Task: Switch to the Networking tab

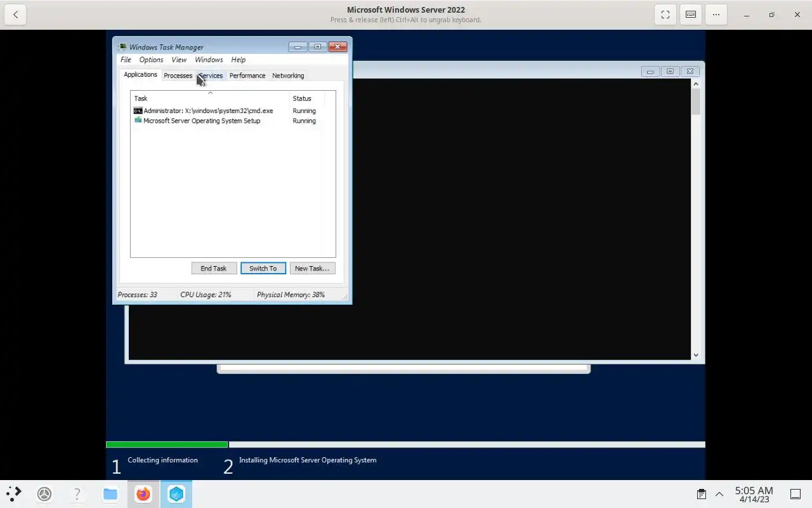Action: 288,76
